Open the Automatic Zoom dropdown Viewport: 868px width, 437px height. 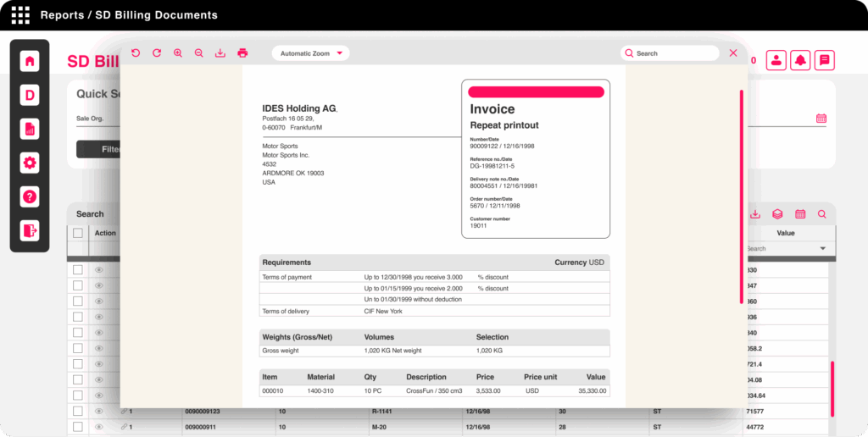click(x=310, y=53)
